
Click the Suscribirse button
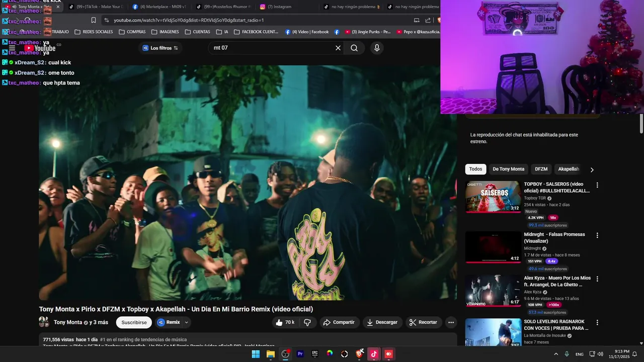click(x=134, y=322)
